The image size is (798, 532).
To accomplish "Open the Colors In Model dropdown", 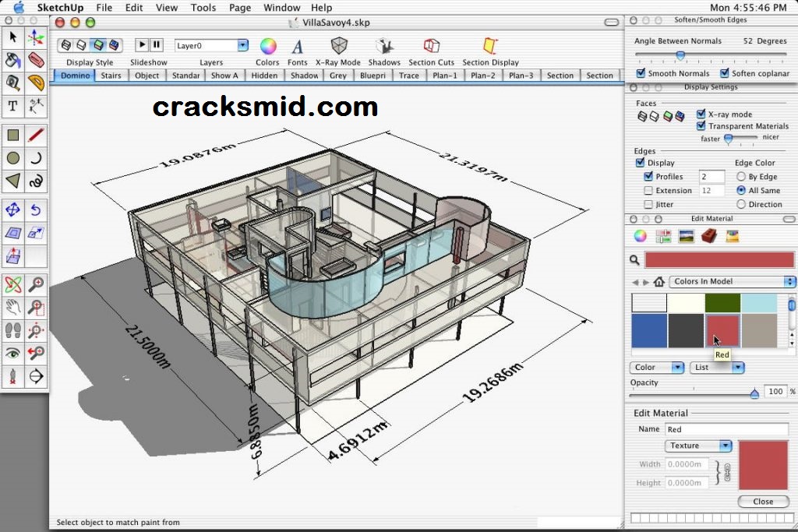I will tap(733, 281).
